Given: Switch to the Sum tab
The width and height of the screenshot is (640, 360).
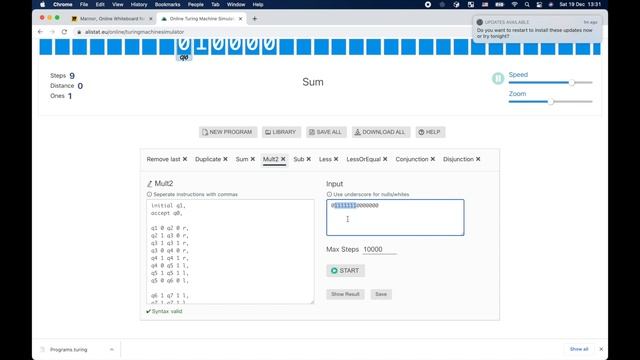Looking at the screenshot, I should click(242, 159).
